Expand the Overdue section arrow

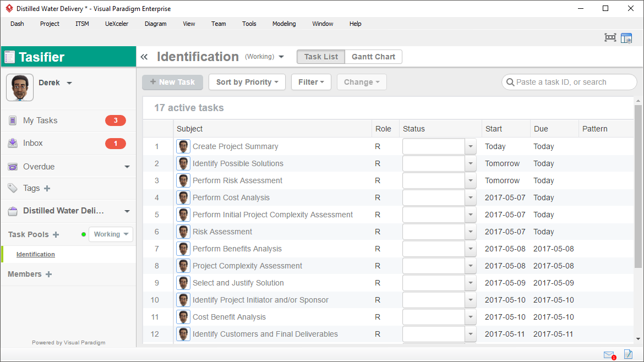coord(127,167)
